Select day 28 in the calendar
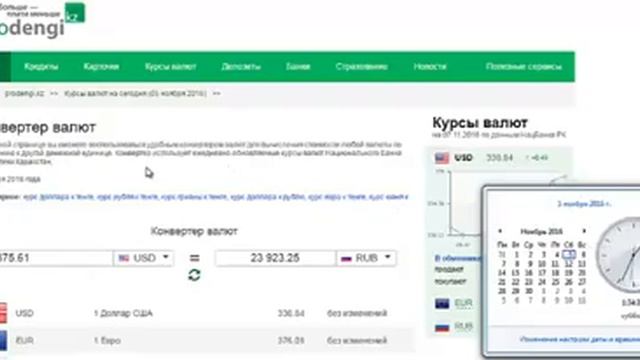The image size is (640, 360). pyautogui.click(x=502, y=291)
